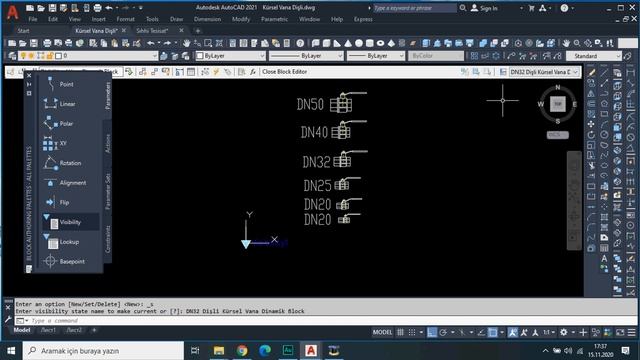Toggle Polar tracking in status bar
This screenshot has width=640, height=360.
click(x=443, y=332)
